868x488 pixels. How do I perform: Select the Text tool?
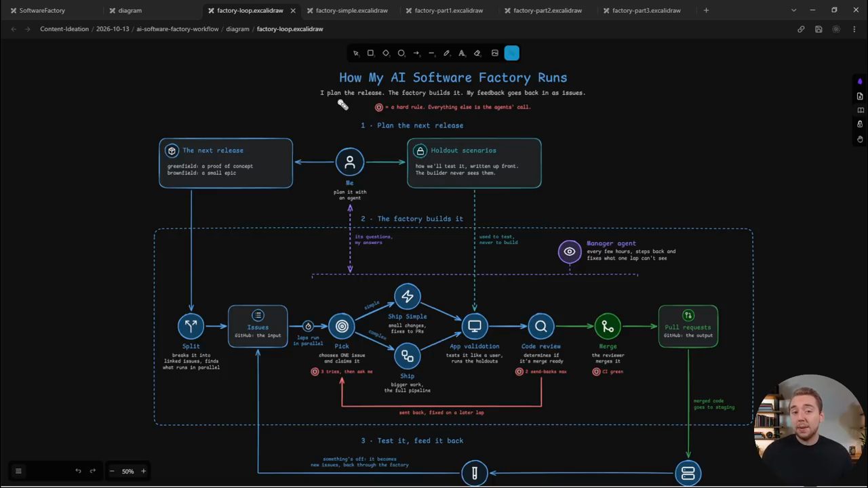click(x=462, y=53)
